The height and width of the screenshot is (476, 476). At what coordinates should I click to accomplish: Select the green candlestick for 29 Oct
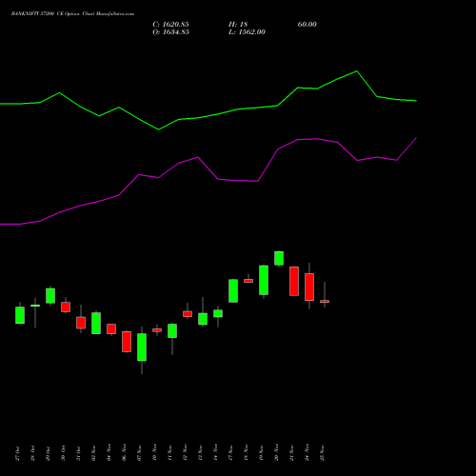[x=50, y=296]
